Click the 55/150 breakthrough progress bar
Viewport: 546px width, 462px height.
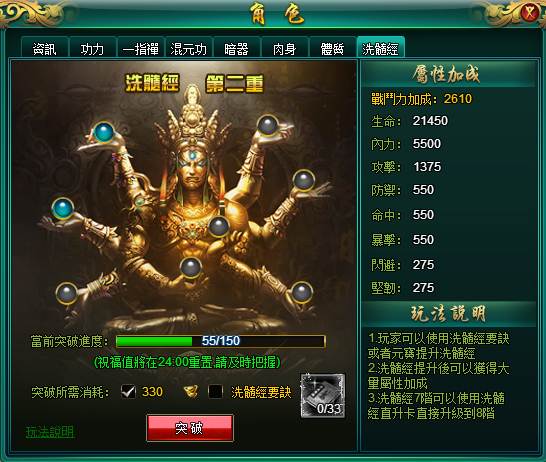point(221,341)
